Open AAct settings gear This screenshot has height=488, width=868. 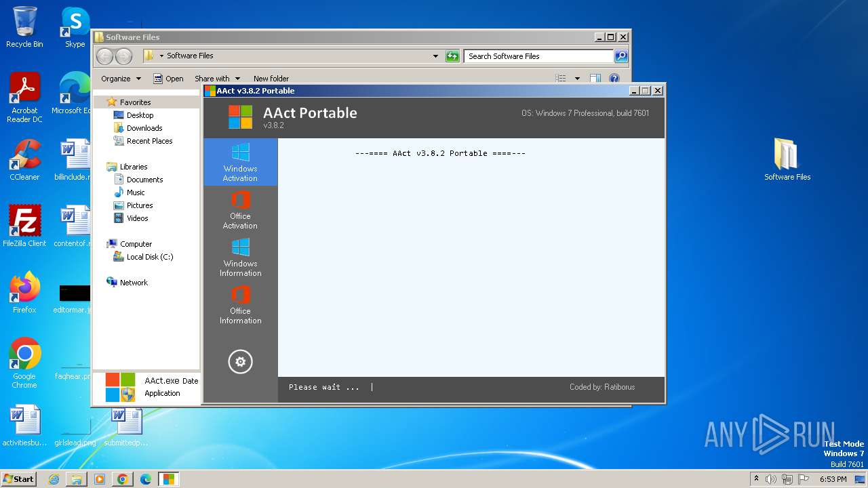[240, 362]
